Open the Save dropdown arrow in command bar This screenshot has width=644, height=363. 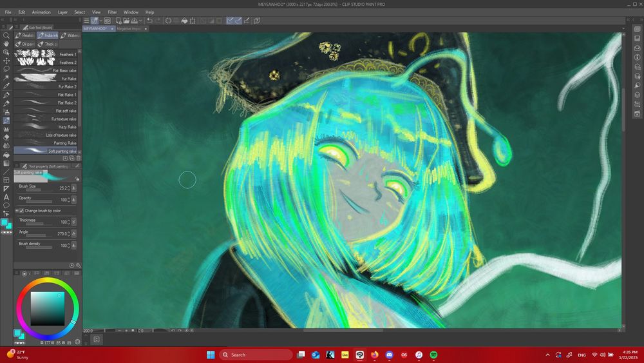pos(140,21)
